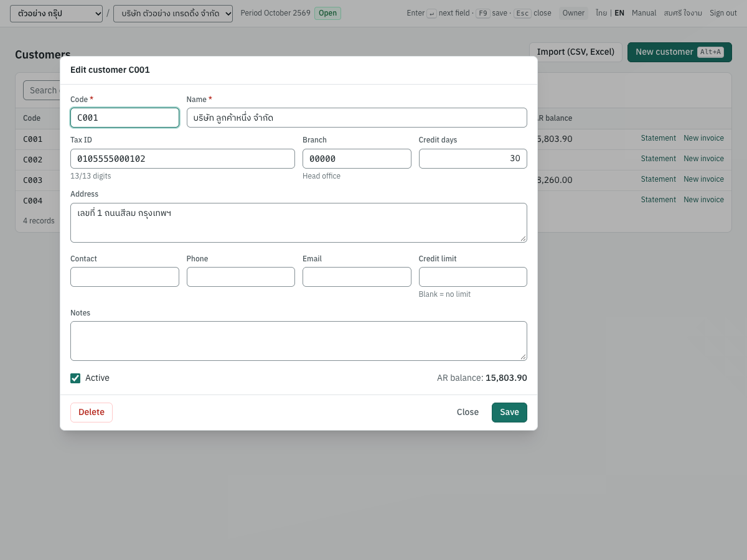
Task: Click the Notes textarea
Action: [299, 341]
